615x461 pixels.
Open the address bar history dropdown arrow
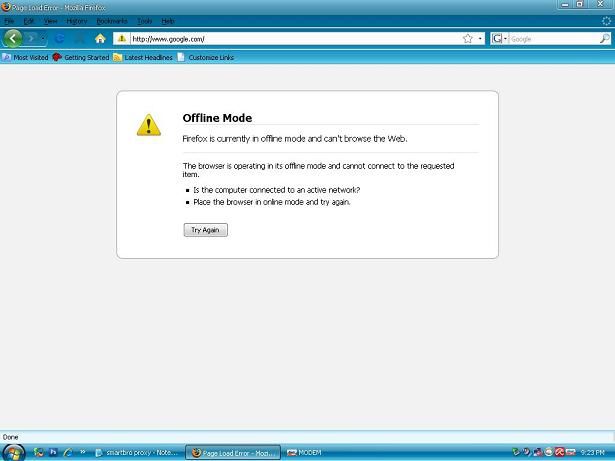coord(480,38)
